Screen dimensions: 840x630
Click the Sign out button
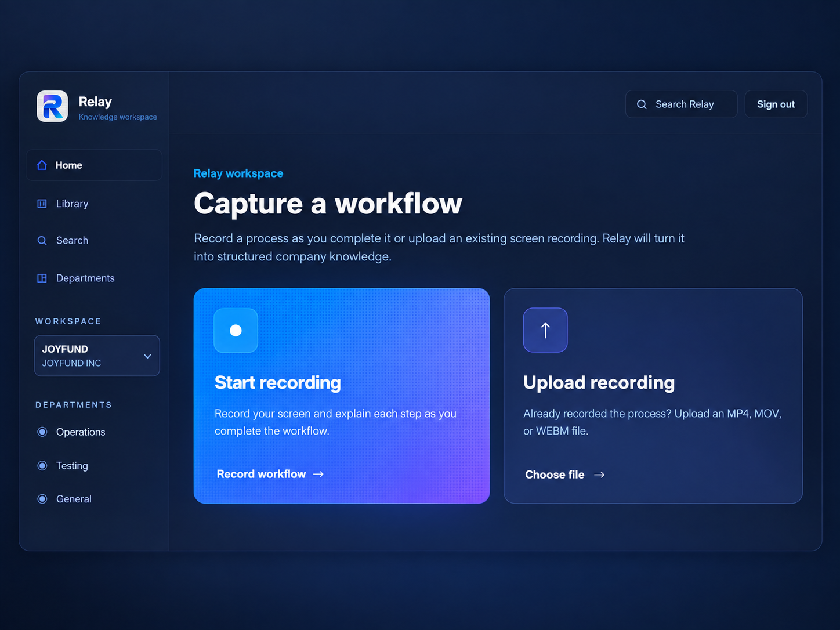[x=776, y=104]
